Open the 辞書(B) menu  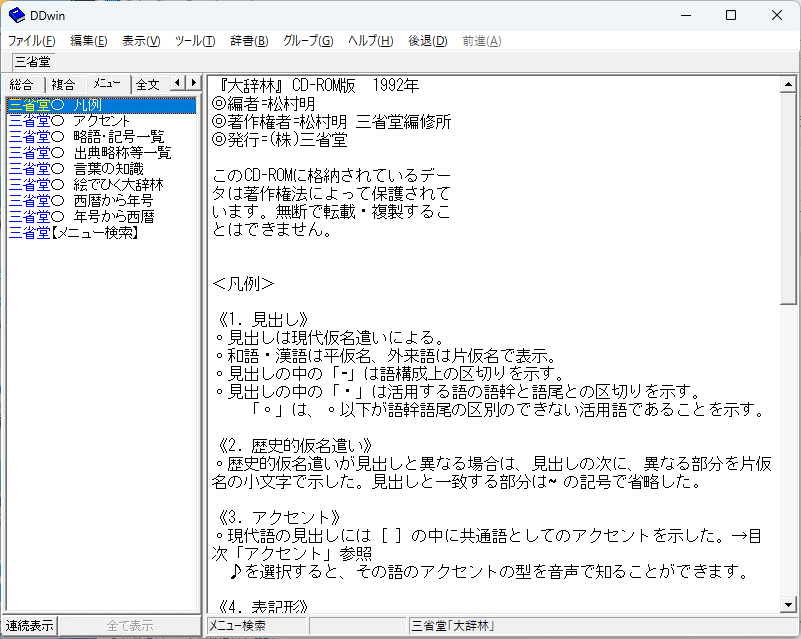click(249, 41)
